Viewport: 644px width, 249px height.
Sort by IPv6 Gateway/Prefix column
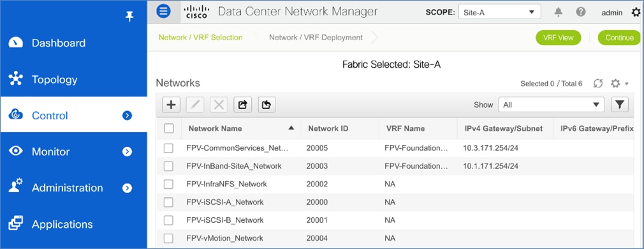point(597,128)
